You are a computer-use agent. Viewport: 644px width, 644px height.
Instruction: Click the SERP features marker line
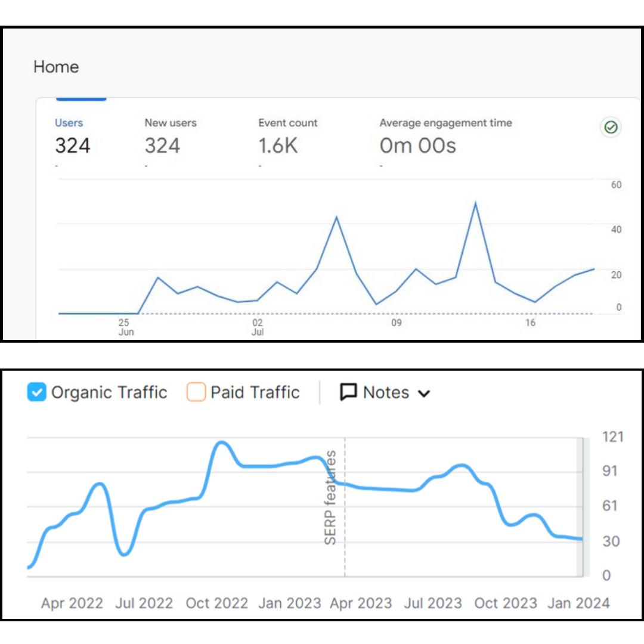pos(345,507)
